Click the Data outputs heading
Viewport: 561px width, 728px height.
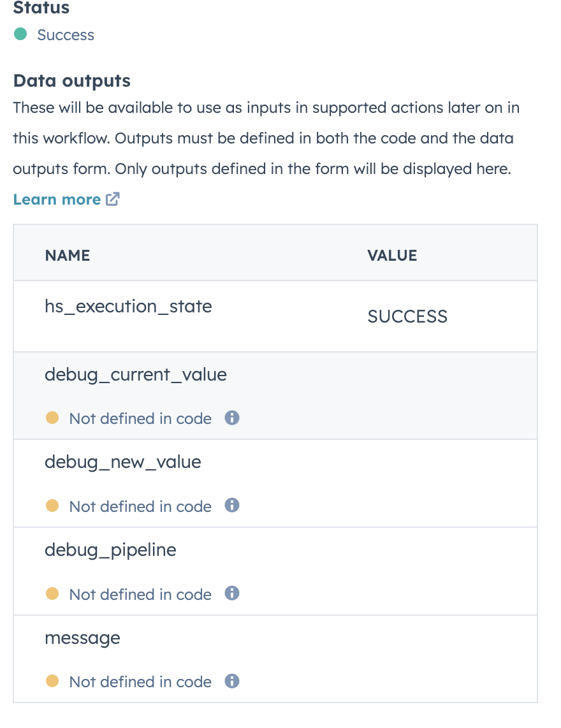71,80
